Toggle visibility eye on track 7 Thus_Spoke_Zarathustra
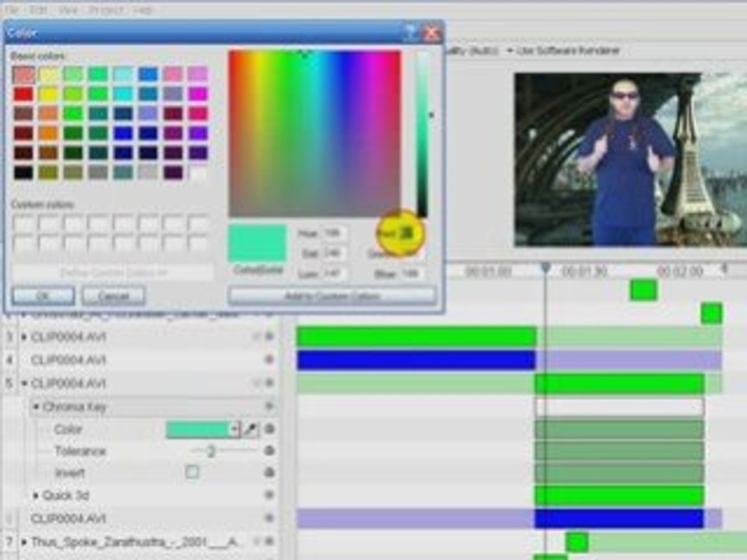747x560 pixels. [269, 541]
